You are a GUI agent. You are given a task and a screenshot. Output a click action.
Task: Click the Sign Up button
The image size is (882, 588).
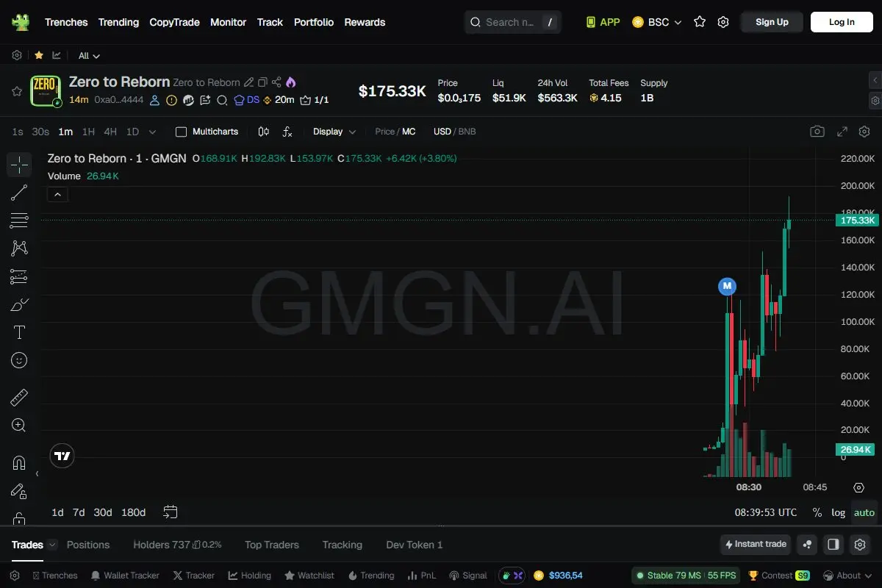tap(772, 22)
